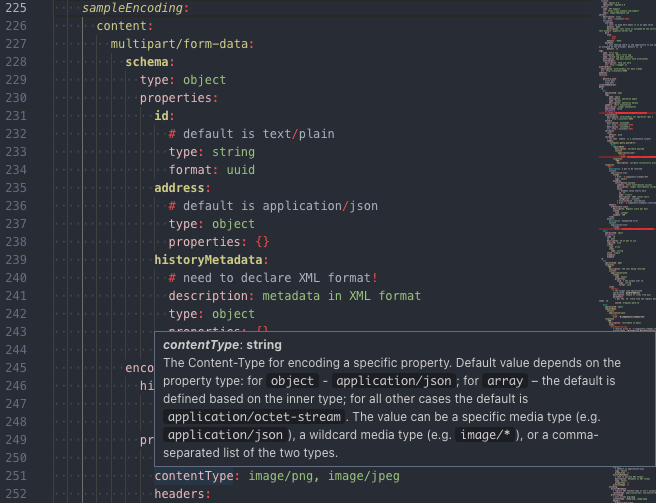This screenshot has width=656, height=503.
Task: Click line number 245 in gutter
Action: click(x=16, y=368)
